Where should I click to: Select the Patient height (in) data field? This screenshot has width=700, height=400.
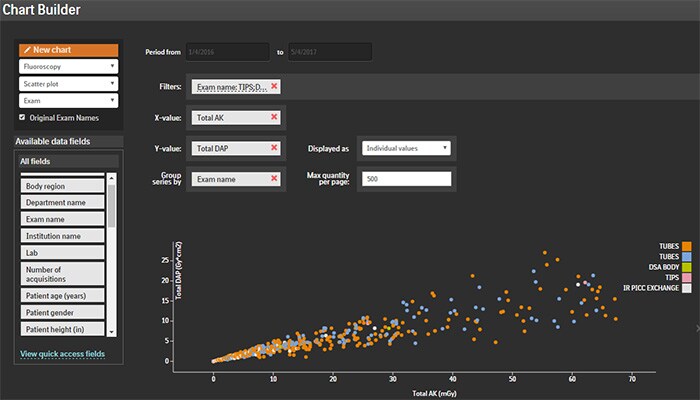point(62,329)
